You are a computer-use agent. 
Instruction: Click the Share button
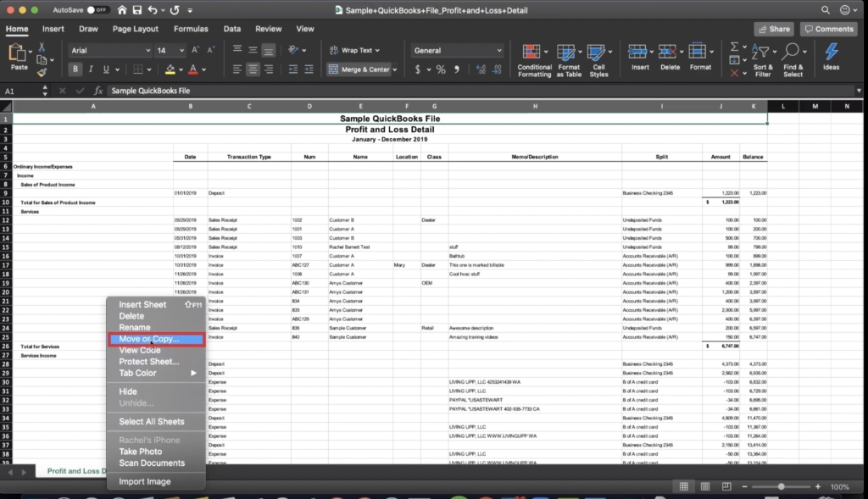[x=774, y=29]
